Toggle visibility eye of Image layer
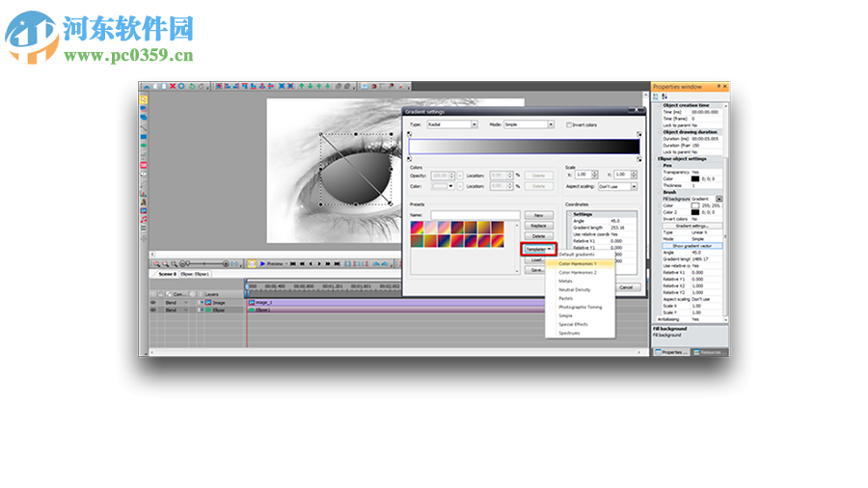The width and height of the screenshot is (868, 488). (x=153, y=303)
